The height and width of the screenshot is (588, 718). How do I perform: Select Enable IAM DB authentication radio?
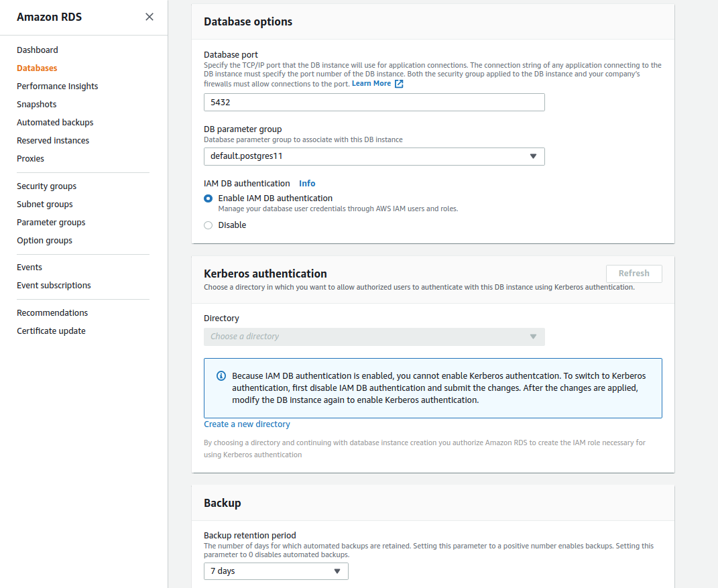point(208,198)
